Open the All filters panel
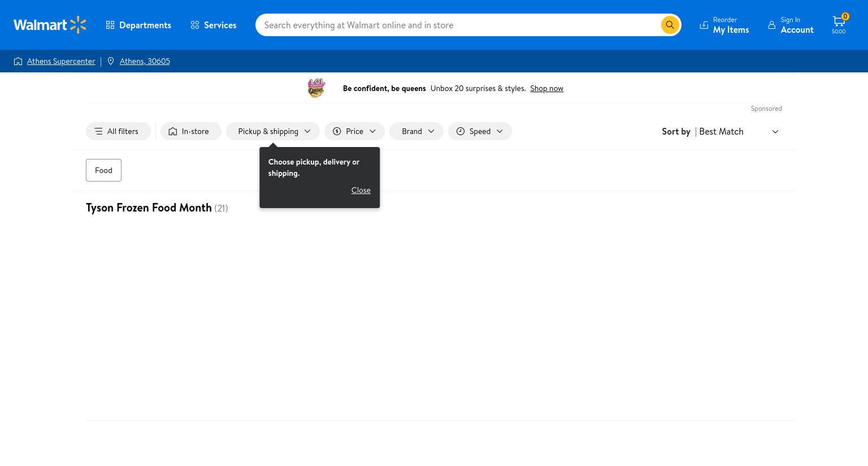The width and height of the screenshot is (868, 466). coord(118,131)
